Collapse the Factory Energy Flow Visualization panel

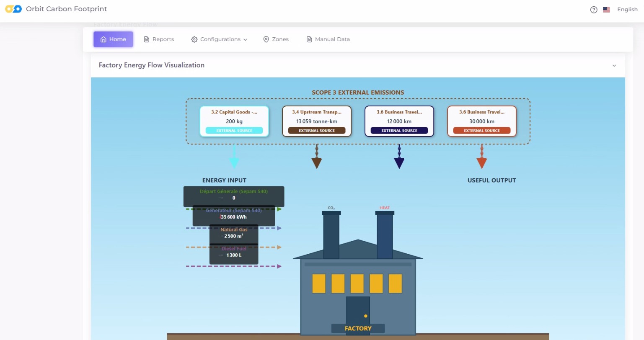tap(614, 66)
